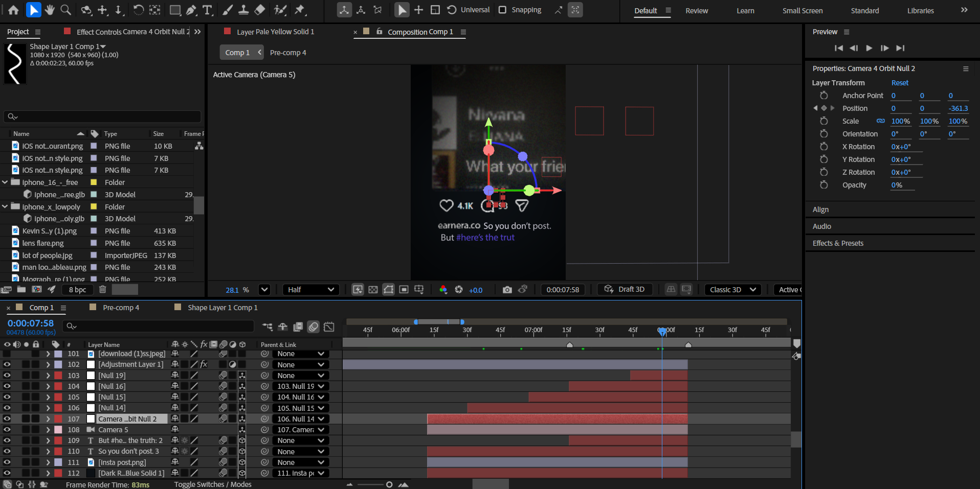Select the Type text tool
980x489 pixels.
pos(207,10)
